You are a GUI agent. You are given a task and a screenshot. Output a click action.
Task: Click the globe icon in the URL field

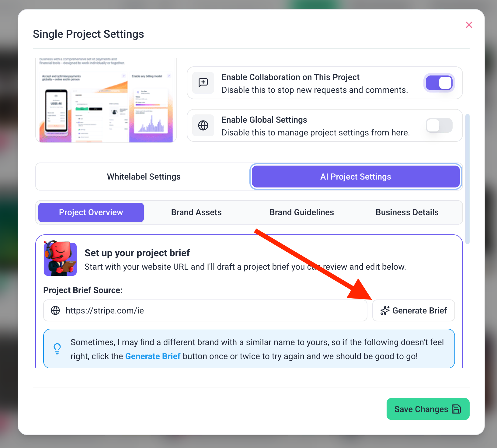click(x=55, y=310)
